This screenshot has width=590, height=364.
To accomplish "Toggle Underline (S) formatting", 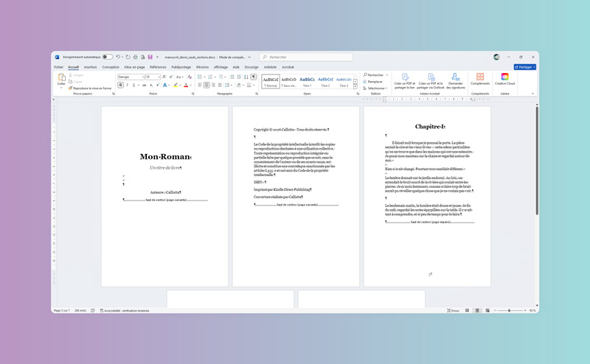I will click(133, 85).
